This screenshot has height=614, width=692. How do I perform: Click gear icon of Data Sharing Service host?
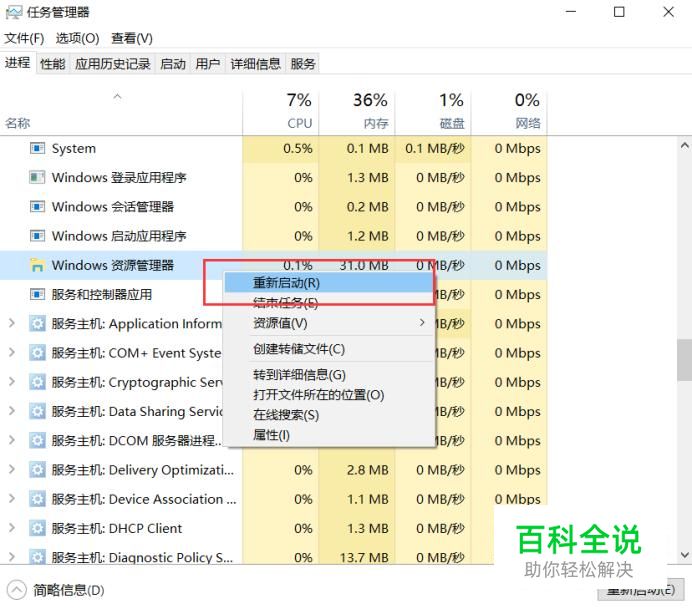37,411
